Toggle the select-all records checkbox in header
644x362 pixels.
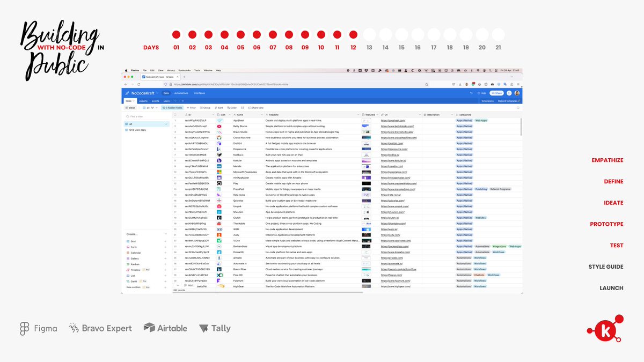tap(175, 115)
